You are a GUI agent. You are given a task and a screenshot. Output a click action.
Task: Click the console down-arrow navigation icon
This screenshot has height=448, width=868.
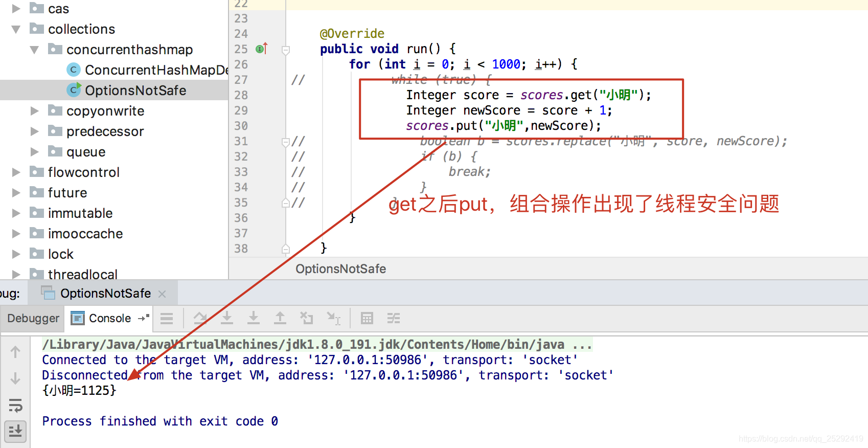coord(15,378)
